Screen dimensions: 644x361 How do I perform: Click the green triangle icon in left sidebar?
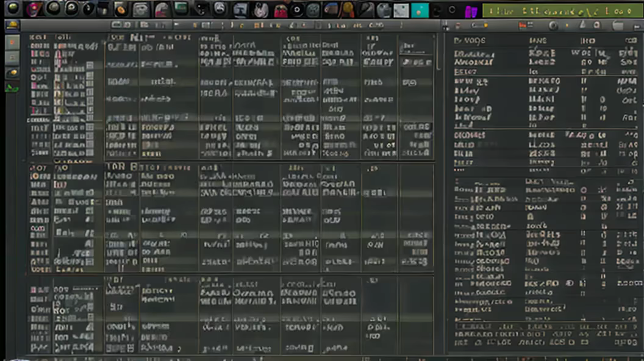point(12,88)
